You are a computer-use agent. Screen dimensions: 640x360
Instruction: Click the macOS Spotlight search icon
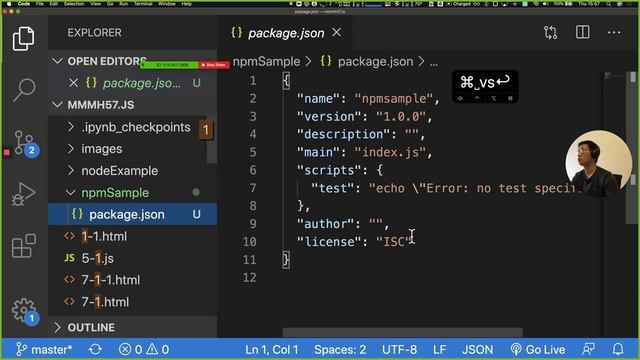point(609,4)
